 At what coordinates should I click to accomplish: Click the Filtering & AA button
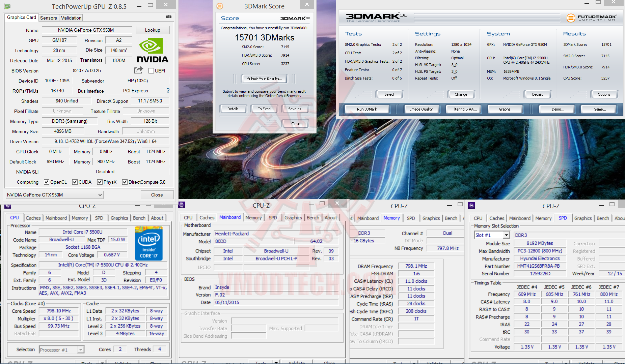coord(464,109)
